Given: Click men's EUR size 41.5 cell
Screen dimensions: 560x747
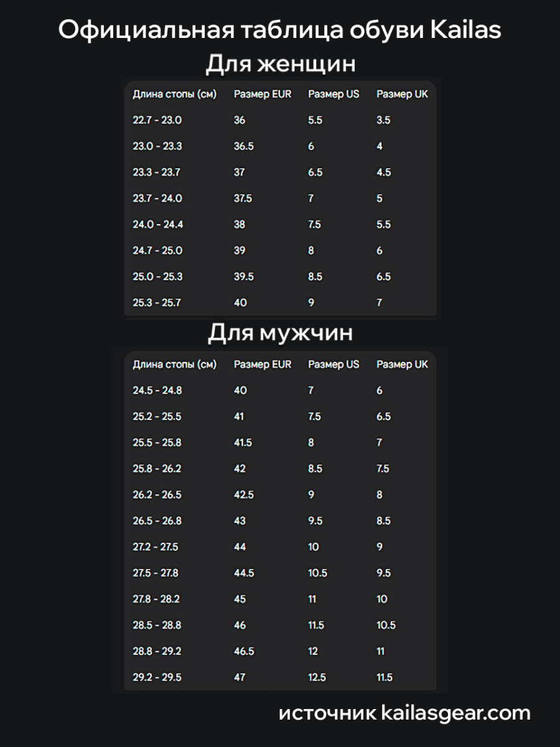Looking at the screenshot, I should pos(243,443).
